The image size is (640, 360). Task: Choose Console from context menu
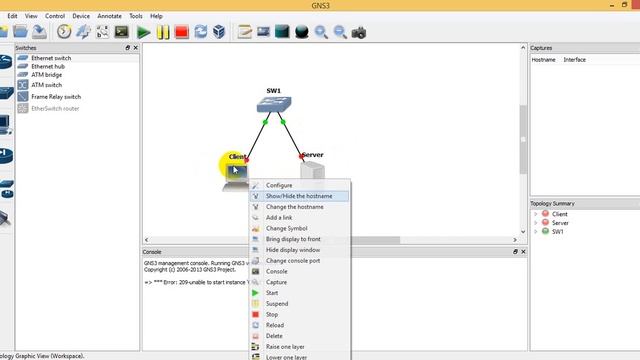tap(299, 271)
